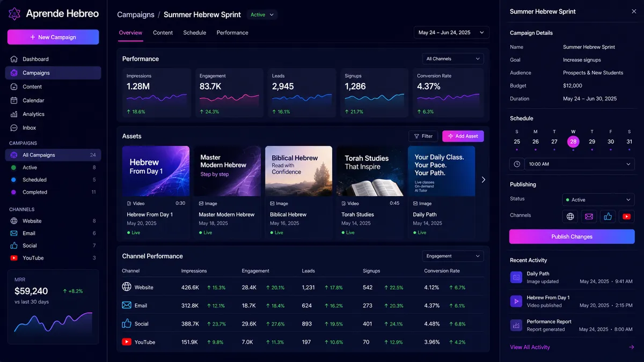
Task: Show next assets with the carousel arrow
Action: (x=483, y=180)
